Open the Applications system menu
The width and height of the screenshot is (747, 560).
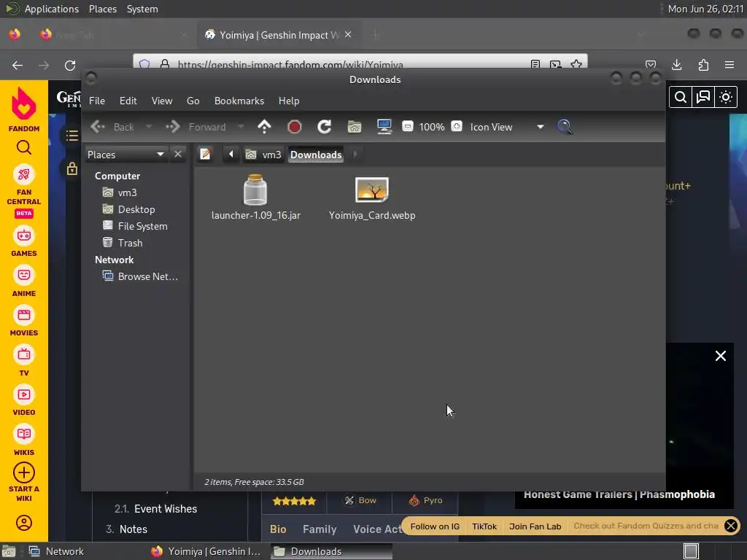point(52,9)
